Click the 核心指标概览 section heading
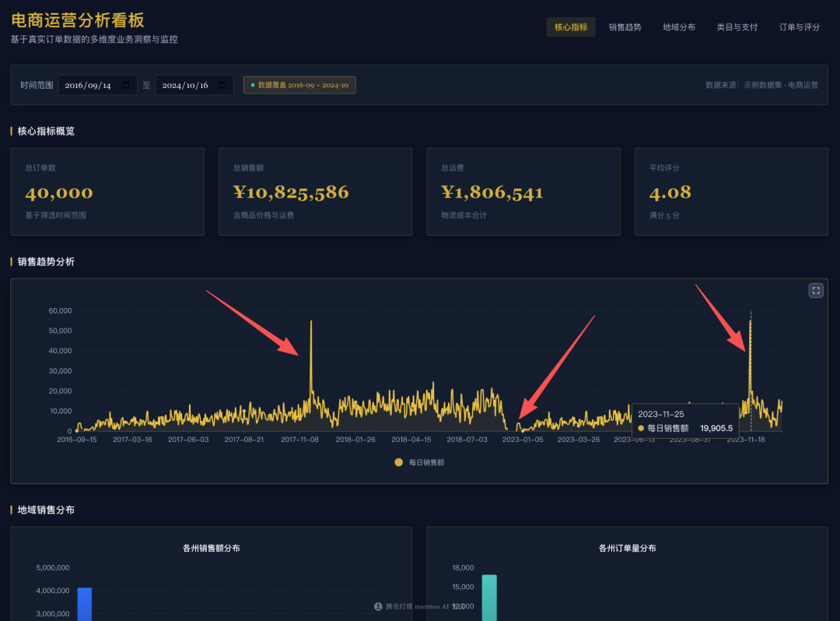 pyautogui.click(x=46, y=132)
